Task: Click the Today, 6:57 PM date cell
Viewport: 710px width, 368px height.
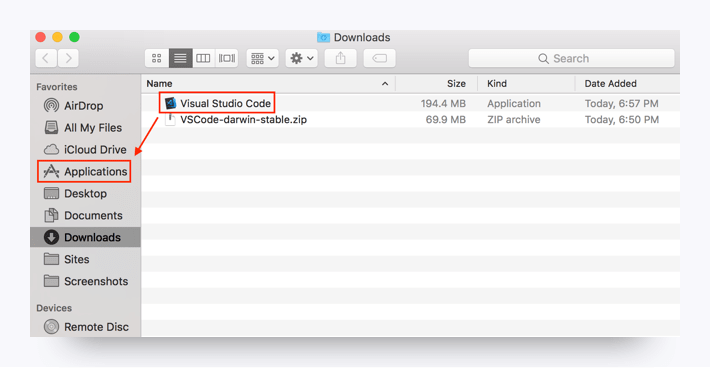Action: coord(622,104)
